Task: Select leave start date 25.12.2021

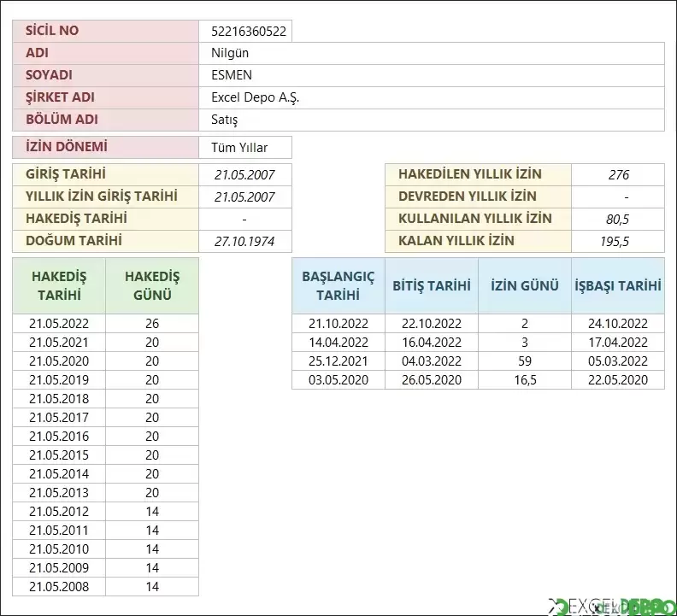Action: (338, 361)
